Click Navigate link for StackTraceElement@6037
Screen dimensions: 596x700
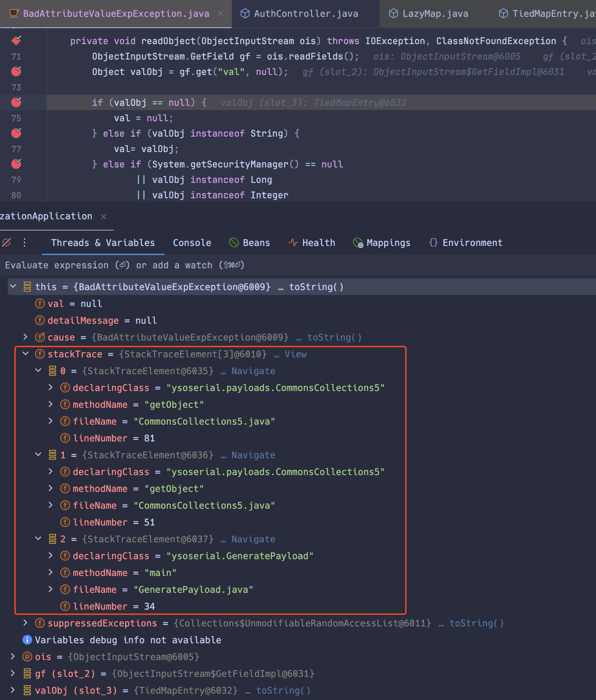253,539
